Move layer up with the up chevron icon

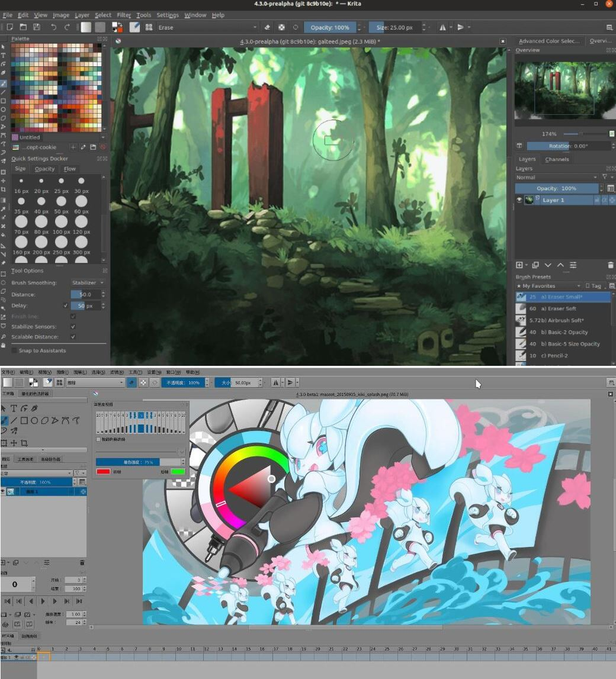560,265
